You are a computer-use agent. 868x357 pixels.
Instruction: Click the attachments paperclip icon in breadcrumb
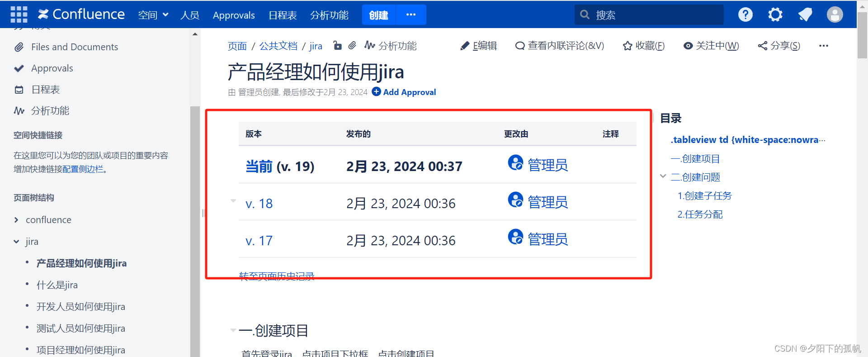click(352, 45)
